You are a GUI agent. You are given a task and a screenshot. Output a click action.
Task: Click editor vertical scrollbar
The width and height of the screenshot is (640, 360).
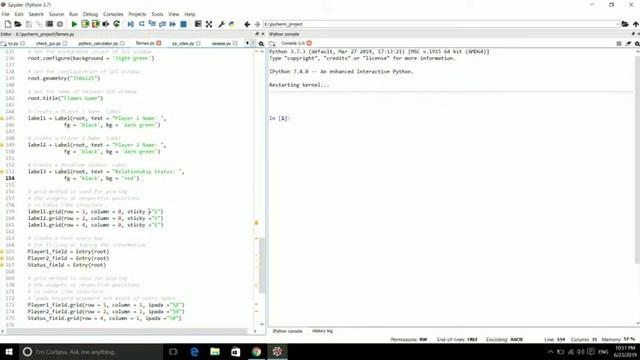(262, 265)
